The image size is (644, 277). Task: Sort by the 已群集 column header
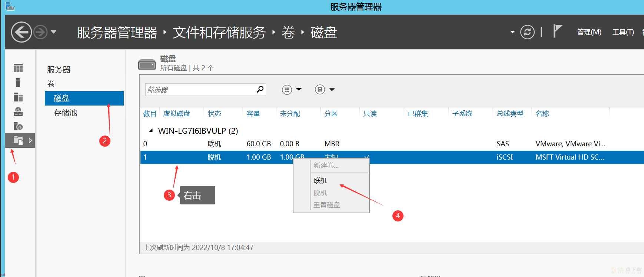point(418,113)
